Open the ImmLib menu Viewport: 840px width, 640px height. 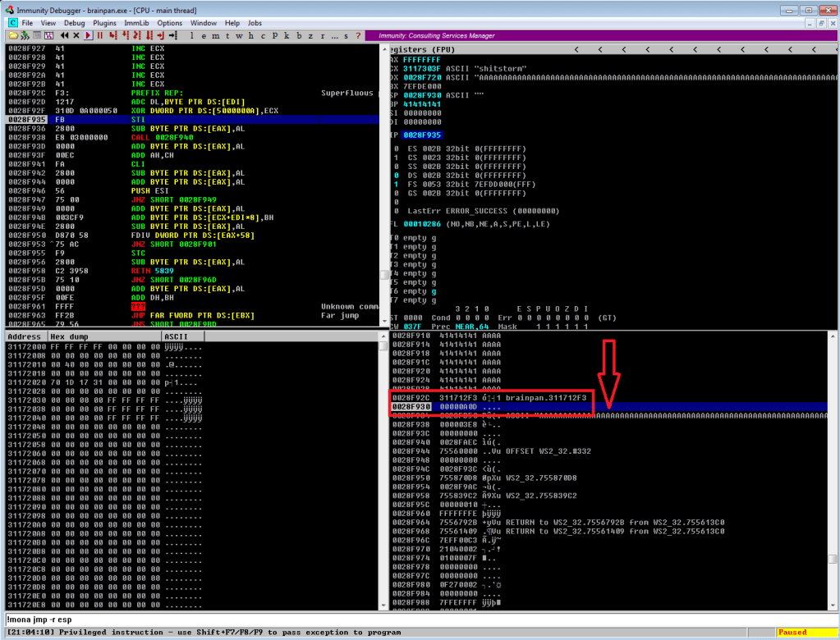136,23
